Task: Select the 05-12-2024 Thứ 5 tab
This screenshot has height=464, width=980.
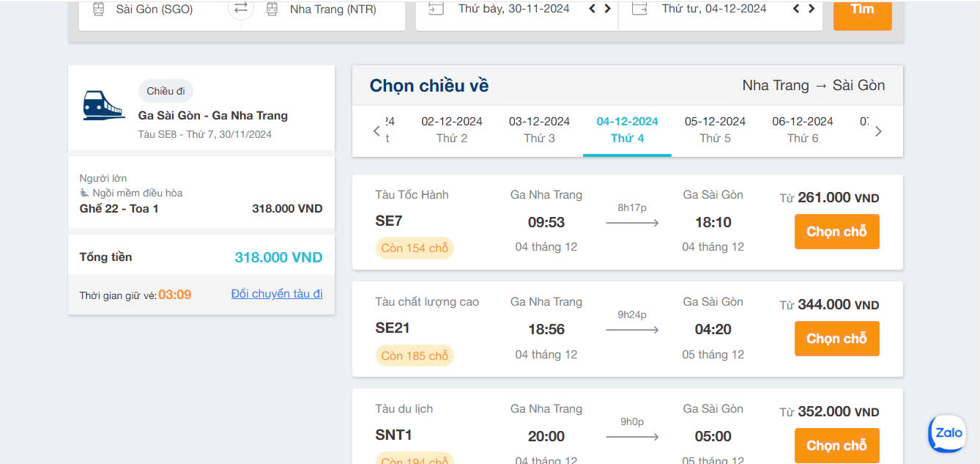Action: [715, 129]
